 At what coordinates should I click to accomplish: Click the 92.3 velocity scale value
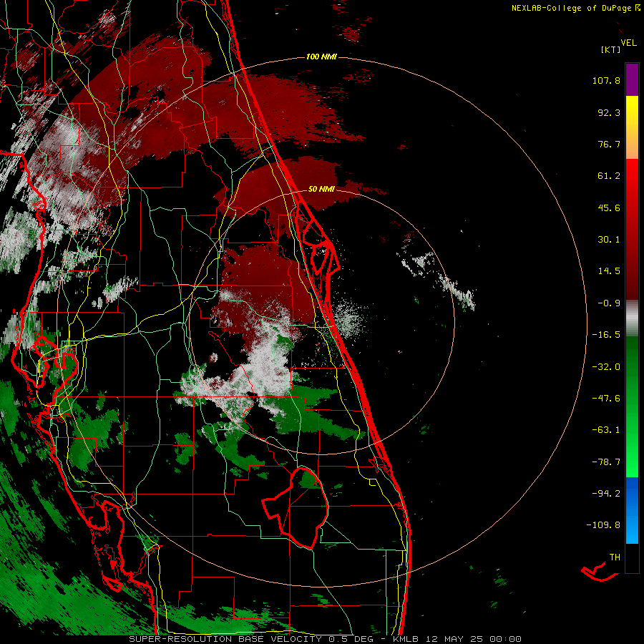609,112
